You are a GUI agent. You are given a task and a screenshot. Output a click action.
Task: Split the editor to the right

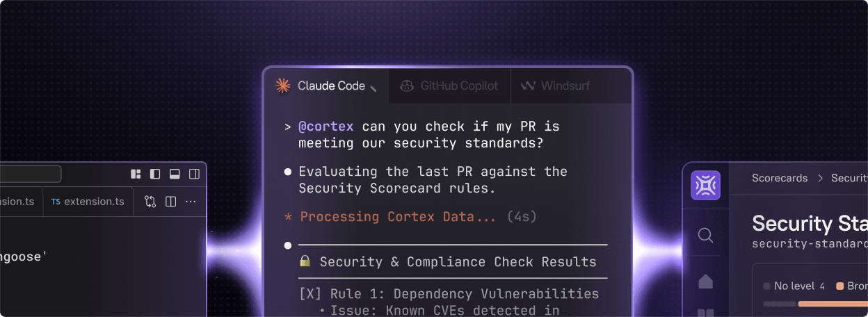170,202
